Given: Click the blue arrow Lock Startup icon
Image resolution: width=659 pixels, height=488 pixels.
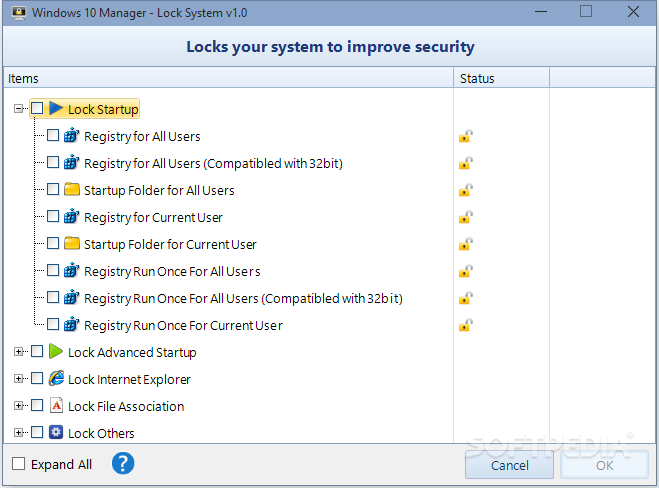Looking at the screenshot, I should point(56,108).
